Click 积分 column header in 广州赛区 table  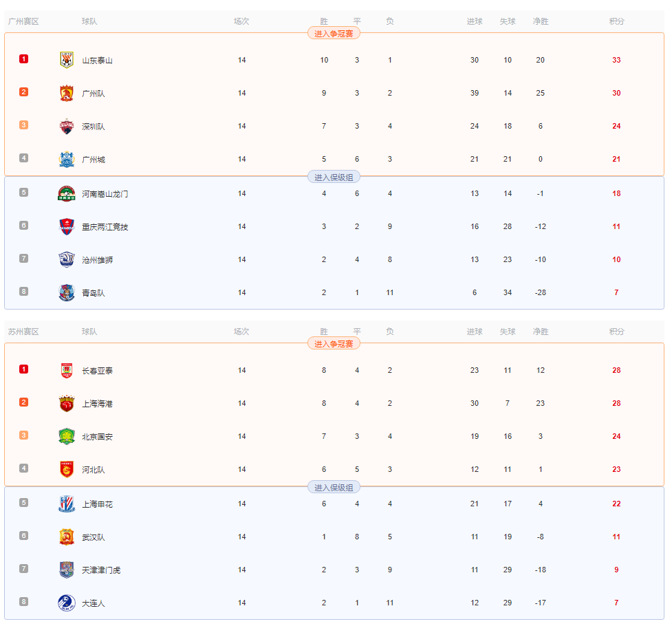(x=617, y=21)
